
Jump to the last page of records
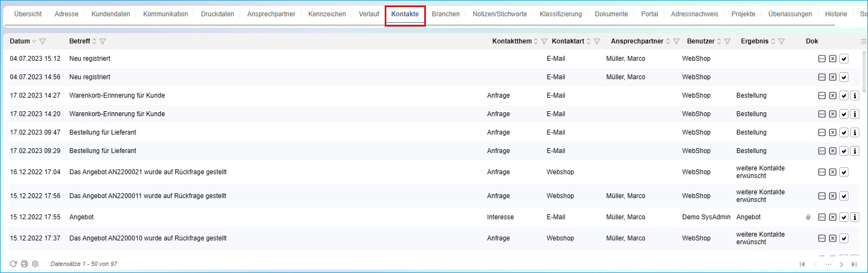tap(854, 264)
